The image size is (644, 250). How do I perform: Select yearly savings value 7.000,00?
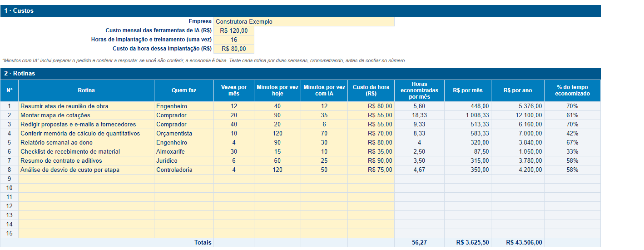[518, 133]
